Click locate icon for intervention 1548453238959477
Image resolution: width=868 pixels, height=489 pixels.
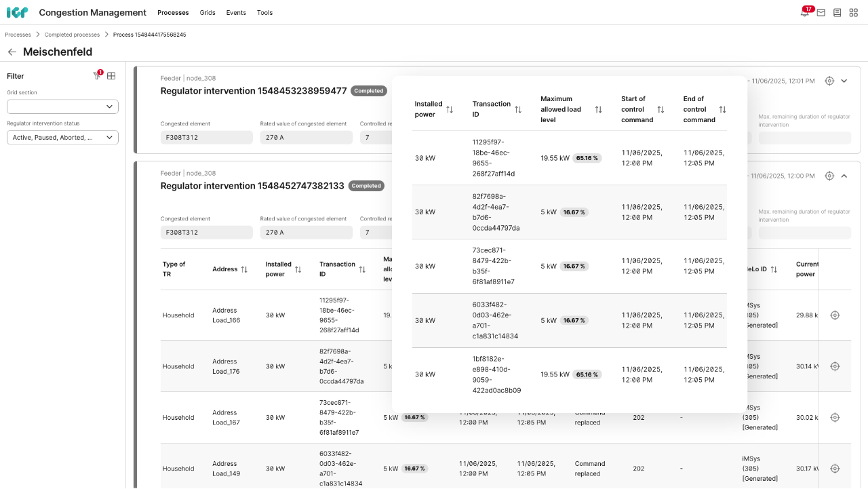coord(829,81)
